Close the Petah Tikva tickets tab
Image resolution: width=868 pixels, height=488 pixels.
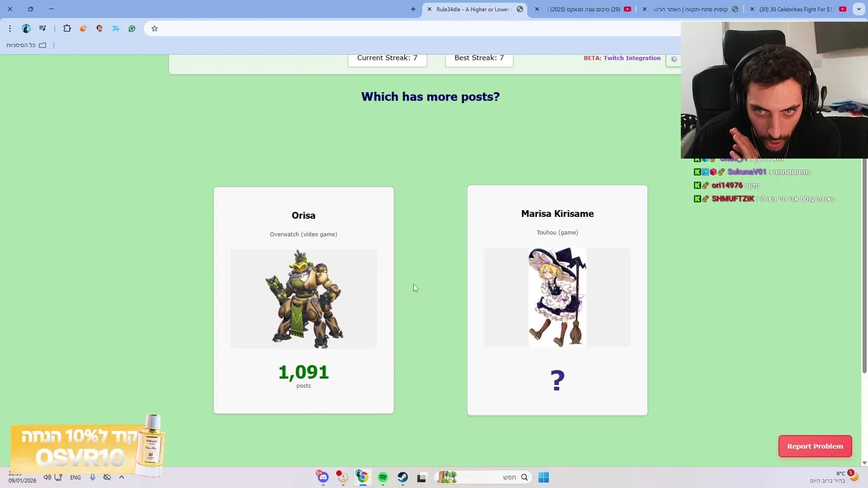click(x=644, y=9)
